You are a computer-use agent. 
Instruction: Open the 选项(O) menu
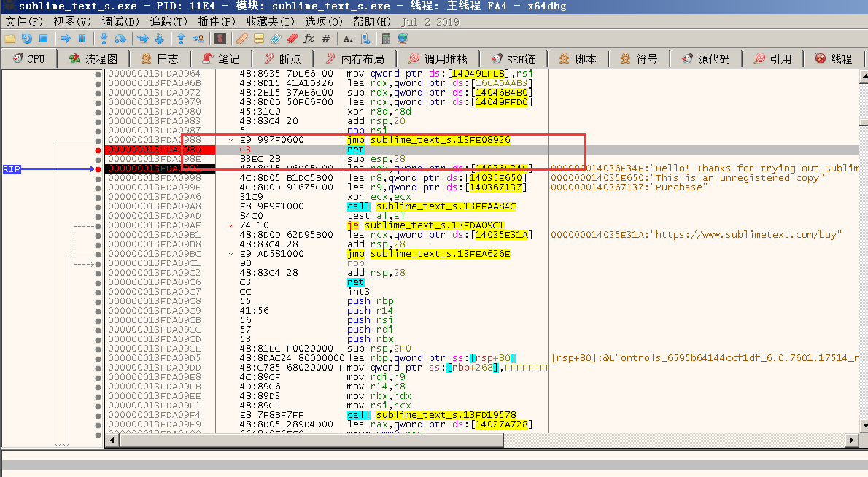[x=324, y=22]
